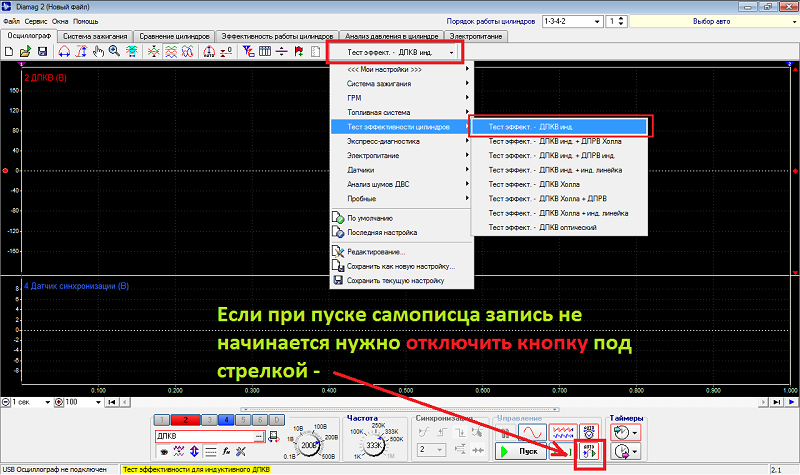Click the vertical stretch arrow toolbar icon

click(x=81, y=52)
